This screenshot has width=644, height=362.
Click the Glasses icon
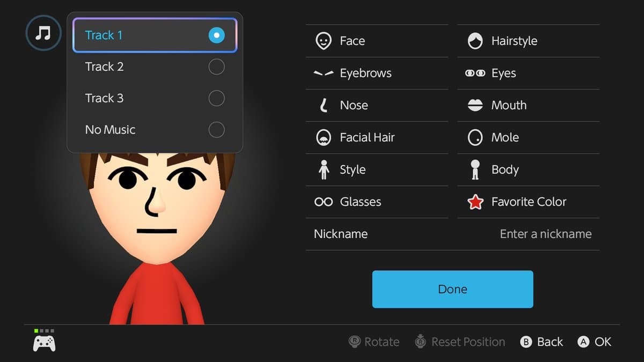tap(324, 202)
